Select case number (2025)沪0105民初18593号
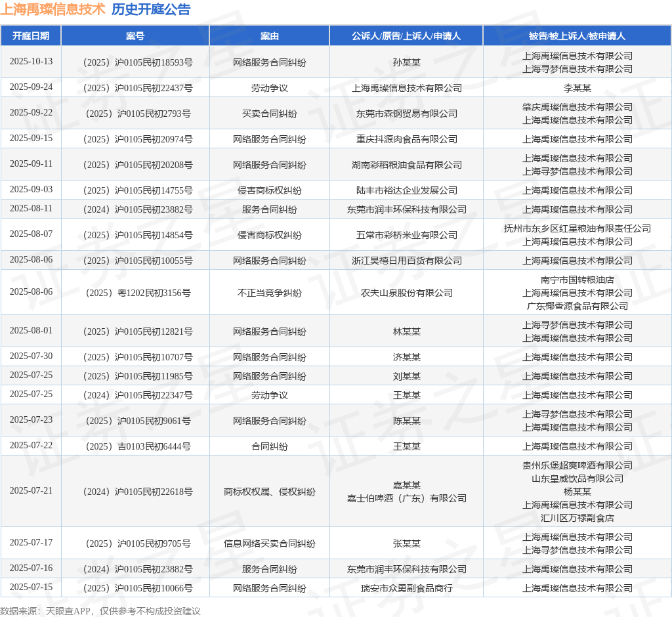Image resolution: width=672 pixels, height=617 pixels. coord(138,62)
